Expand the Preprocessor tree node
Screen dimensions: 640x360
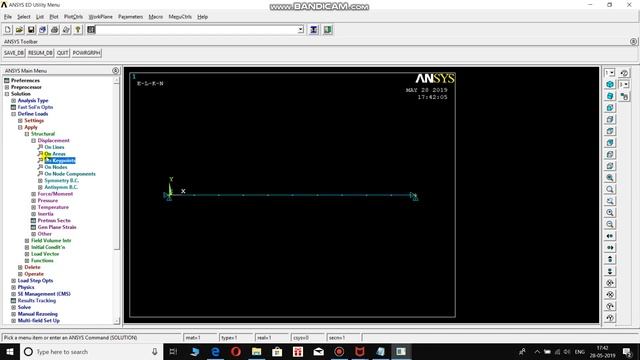pyautogui.click(x=7, y=87)
